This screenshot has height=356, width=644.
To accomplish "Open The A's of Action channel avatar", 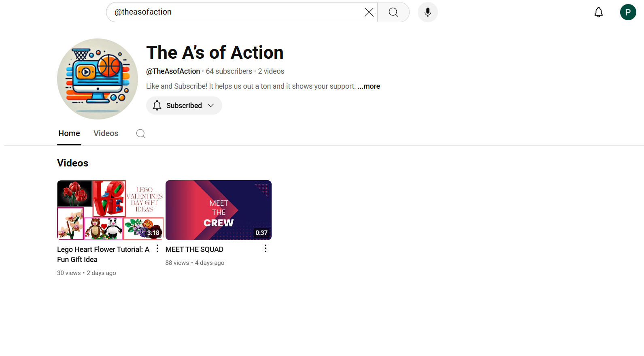I will (98, 79).
